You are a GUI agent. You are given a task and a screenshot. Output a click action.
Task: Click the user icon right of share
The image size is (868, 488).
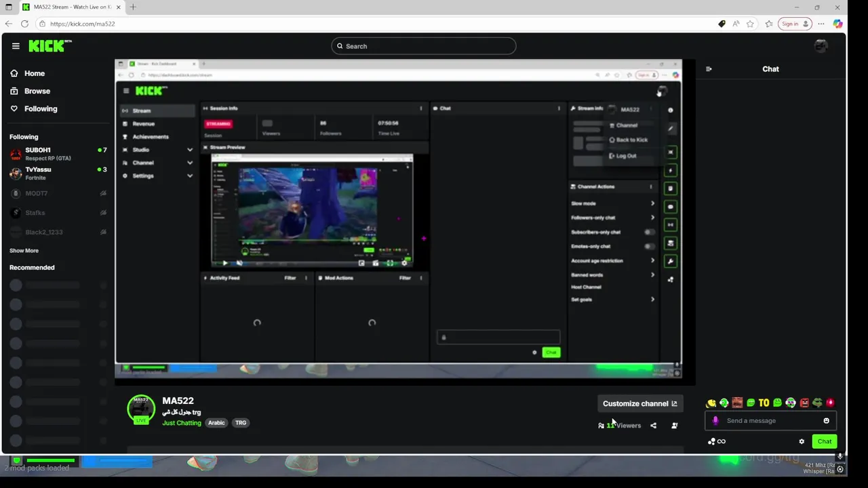coord(674,426)
